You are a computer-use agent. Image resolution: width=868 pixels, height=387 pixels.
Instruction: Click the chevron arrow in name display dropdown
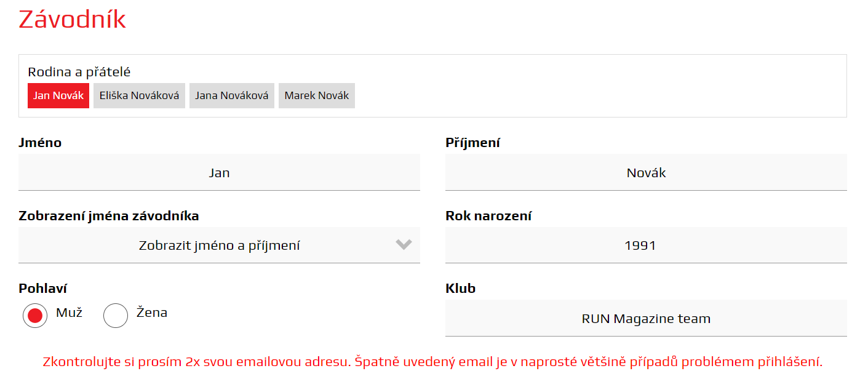(404, 245)
